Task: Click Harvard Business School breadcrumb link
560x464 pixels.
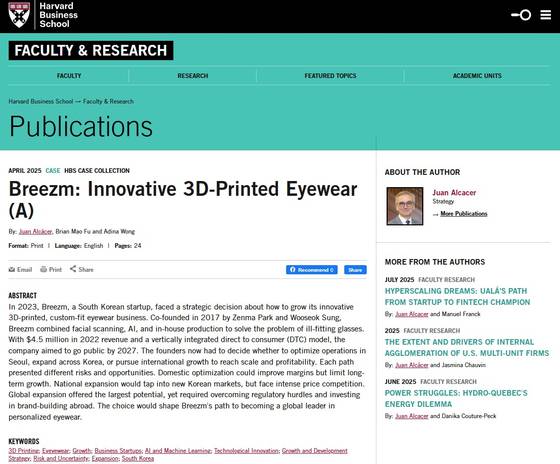Action: point(41,101)
